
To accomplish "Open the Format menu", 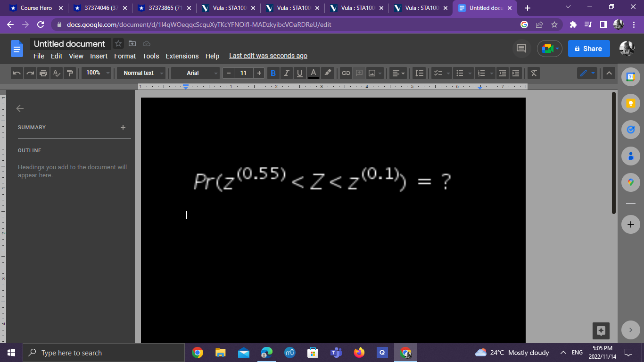I will click(x=124, y=56).
